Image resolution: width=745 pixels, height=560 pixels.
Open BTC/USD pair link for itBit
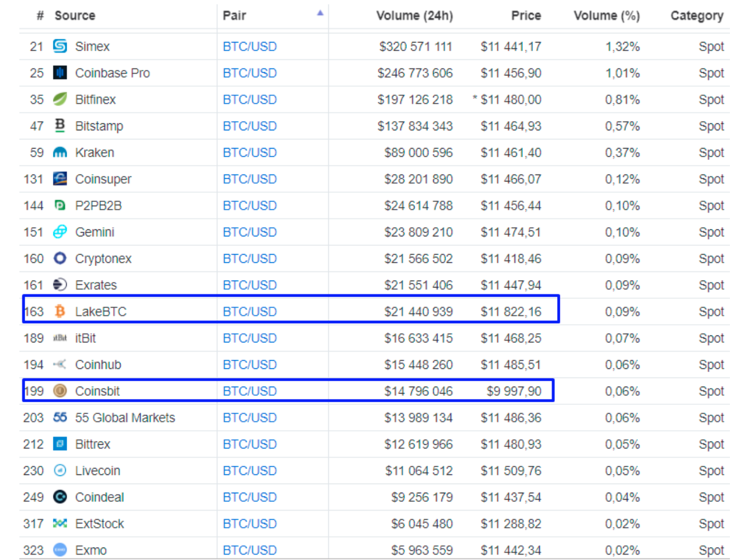click(x=250, y=338)
